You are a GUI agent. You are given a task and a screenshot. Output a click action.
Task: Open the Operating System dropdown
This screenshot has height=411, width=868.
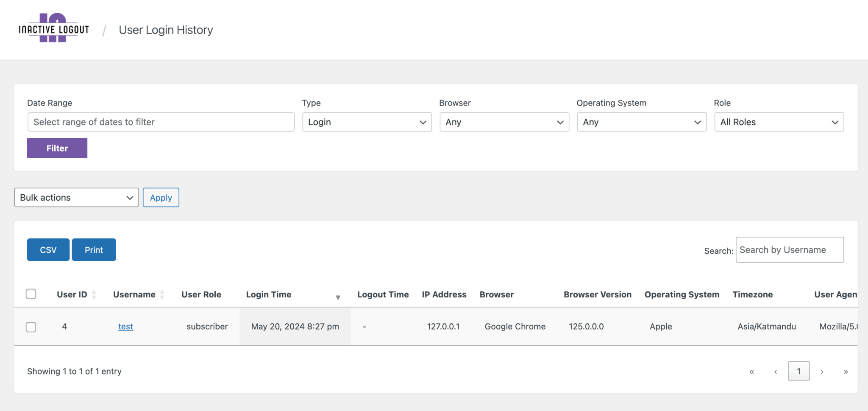(642, 122)
